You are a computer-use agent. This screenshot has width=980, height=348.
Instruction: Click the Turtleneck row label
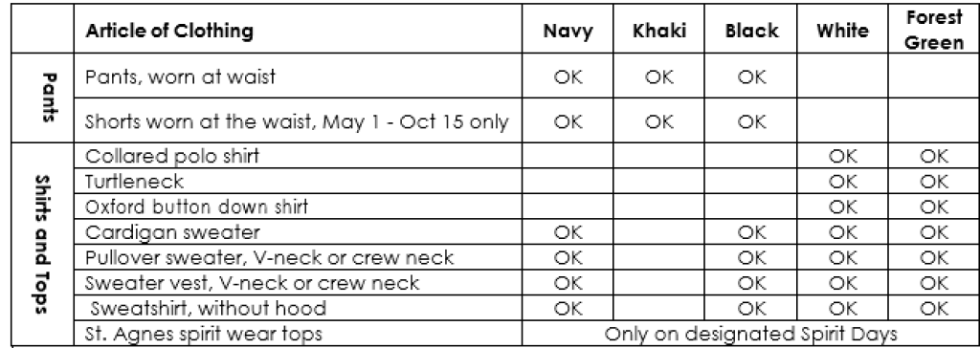tap(134, 182)
